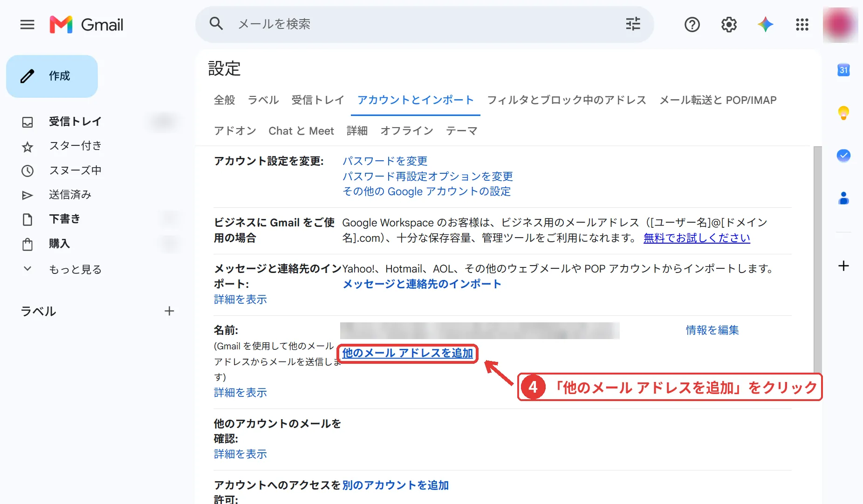Click the Gemini sparkle icon
The height and width of the screenshot is (504, 863).
765,24
